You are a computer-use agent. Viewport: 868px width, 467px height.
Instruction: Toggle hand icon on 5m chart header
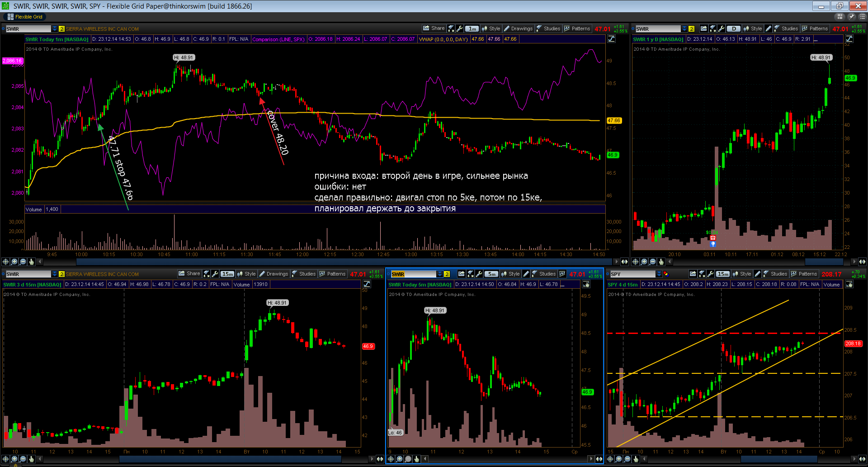pyautogui.click(x=586, y=284)
